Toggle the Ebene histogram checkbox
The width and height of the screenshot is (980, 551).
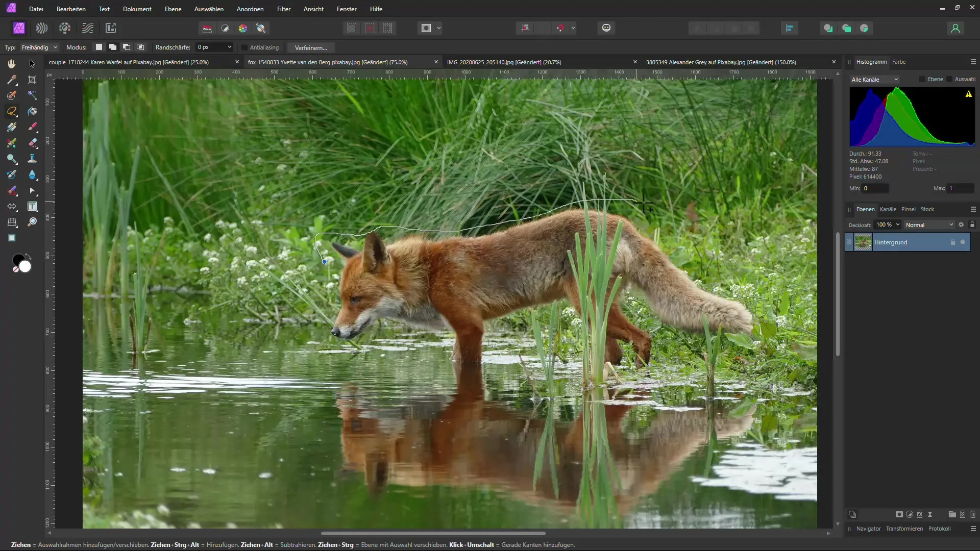coord(922,79)
